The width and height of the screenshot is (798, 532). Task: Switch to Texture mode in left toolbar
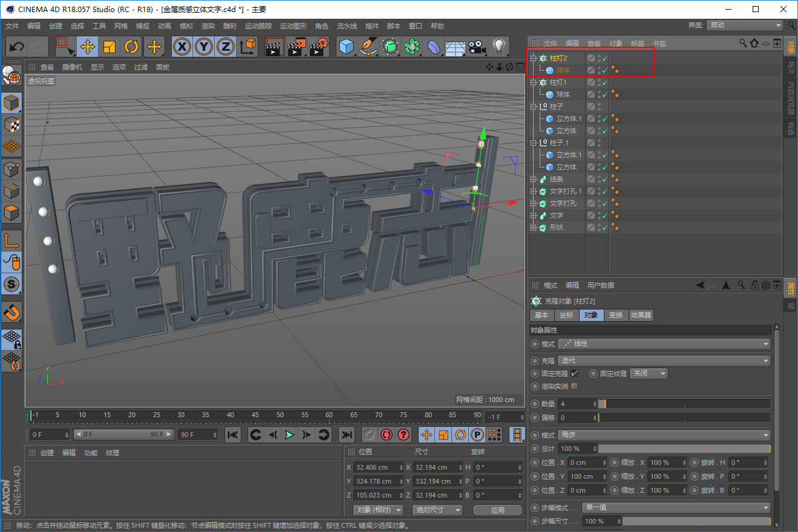[11, 125]
